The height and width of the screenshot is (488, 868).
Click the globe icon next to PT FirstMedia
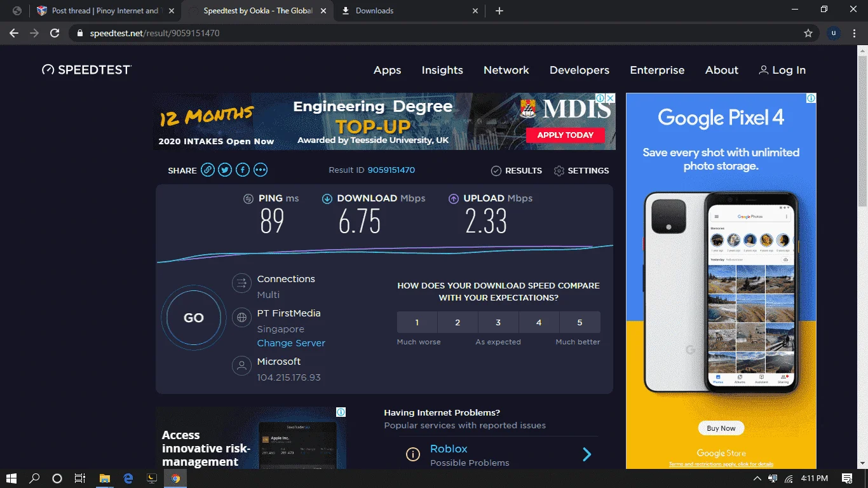pyautogui.click(x=241, y=317)
